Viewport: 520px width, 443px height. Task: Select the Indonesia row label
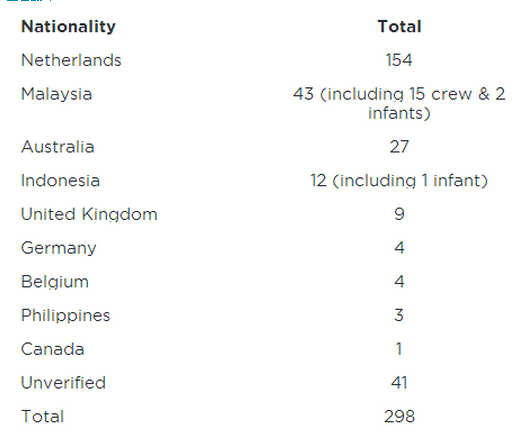tap(60, 181)
